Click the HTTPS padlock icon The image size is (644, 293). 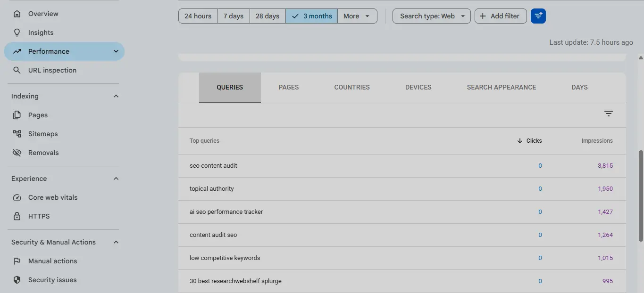tap(17, 216)
